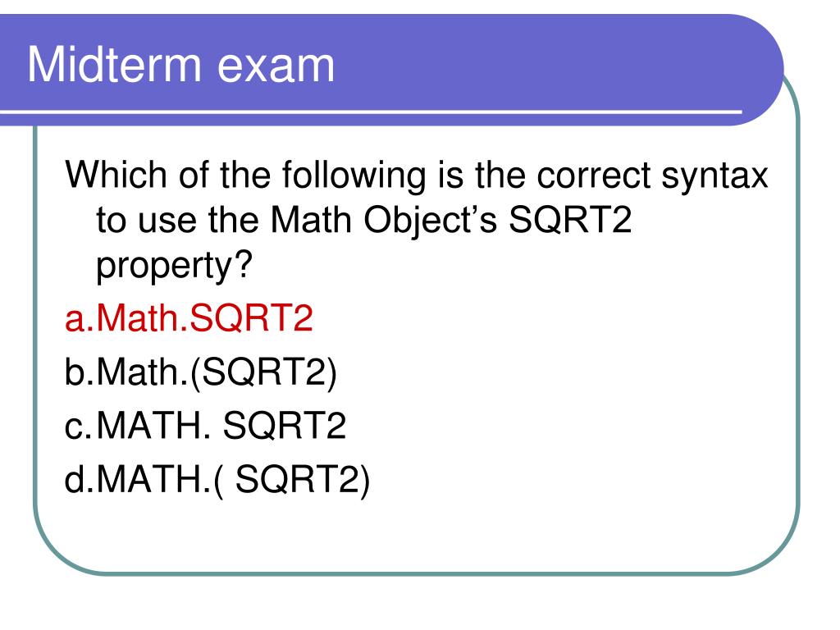The image size is (840, 630).
Task: Click the line "to use the Math Object's SQRT2"
Action: (x=363, y=220)
